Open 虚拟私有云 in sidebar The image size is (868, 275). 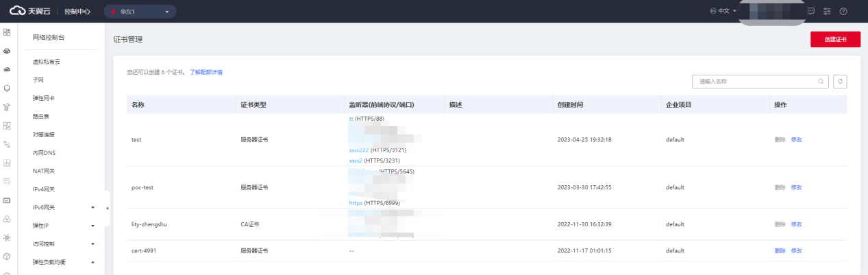[x=47, y=62]
